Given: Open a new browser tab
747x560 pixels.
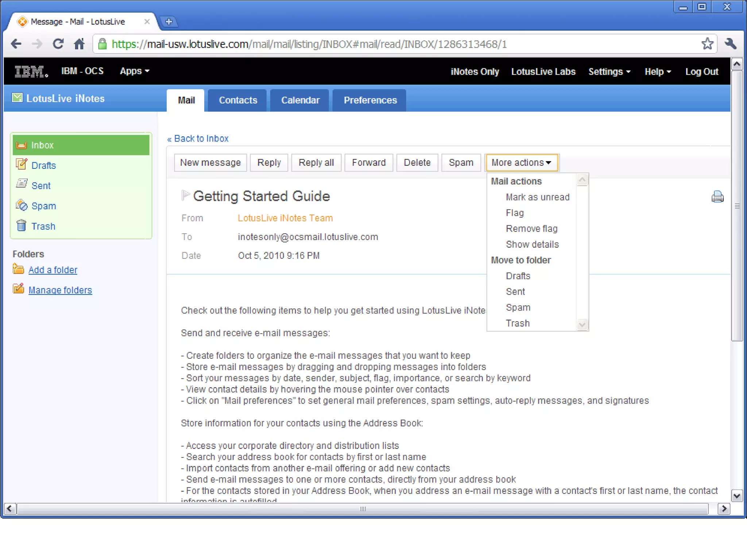Looking at the screenshot, I should tap(169, 22).
